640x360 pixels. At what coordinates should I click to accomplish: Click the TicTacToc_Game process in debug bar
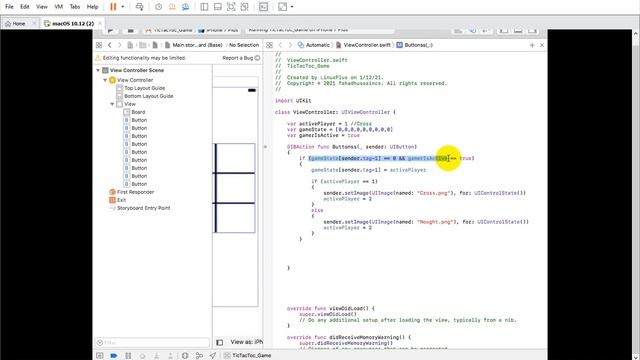pyautogui.click(x=248, y=356)
